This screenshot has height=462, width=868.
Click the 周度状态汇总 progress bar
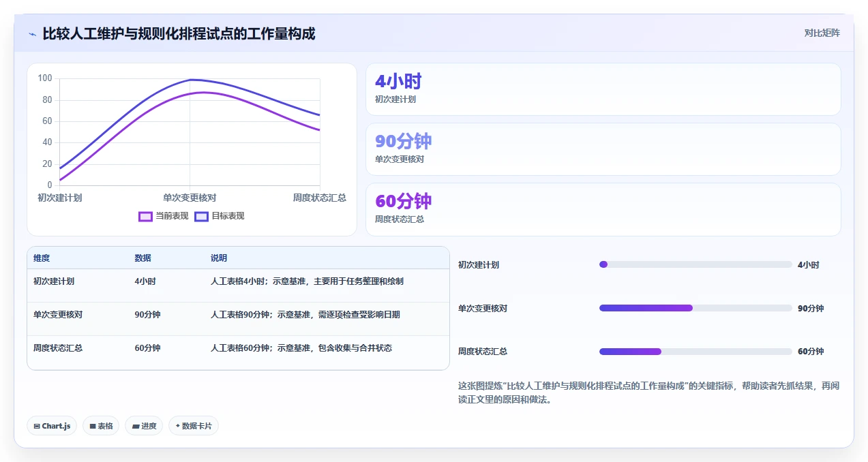point(695,352)
